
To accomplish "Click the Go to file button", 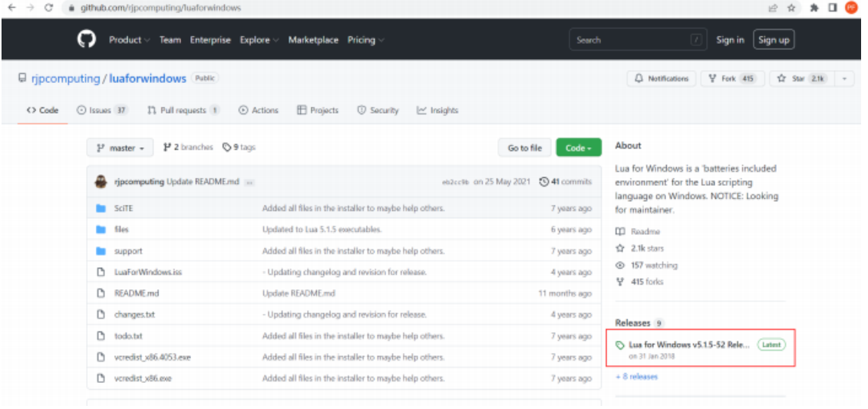I will (525, 148).
